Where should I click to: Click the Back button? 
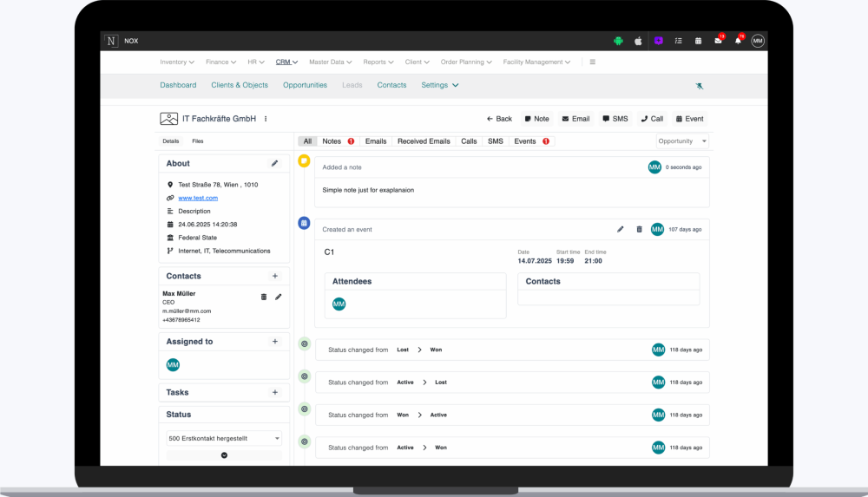pyautogui.click(x=499, y=119)
